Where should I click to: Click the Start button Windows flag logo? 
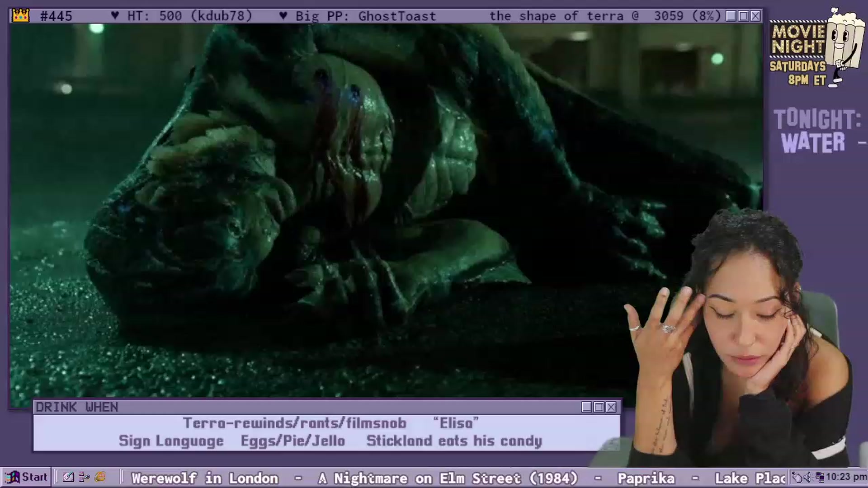tap(12, 477)
